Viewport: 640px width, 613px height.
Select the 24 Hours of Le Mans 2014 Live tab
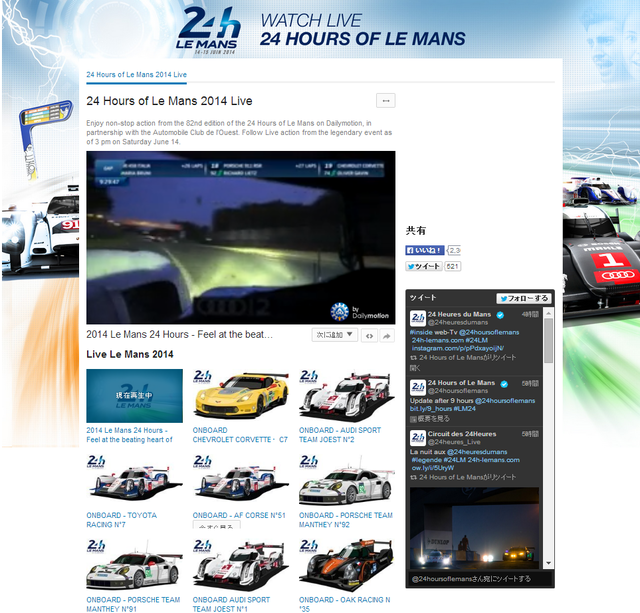pos(136,75)
